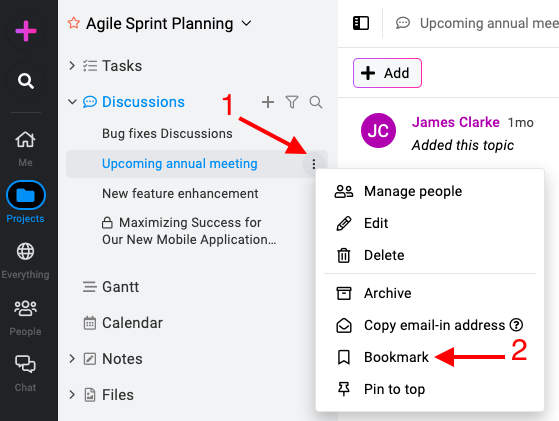This screenshot has height=421, width=559.
Task: Open the search icon in the dark sidebar
Action: [x=26, y=81]
